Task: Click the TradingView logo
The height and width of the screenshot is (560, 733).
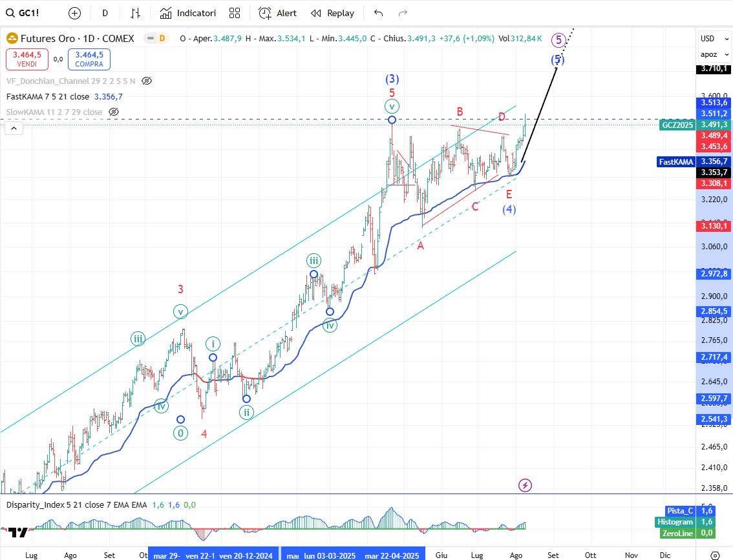Action: [18, 532]
